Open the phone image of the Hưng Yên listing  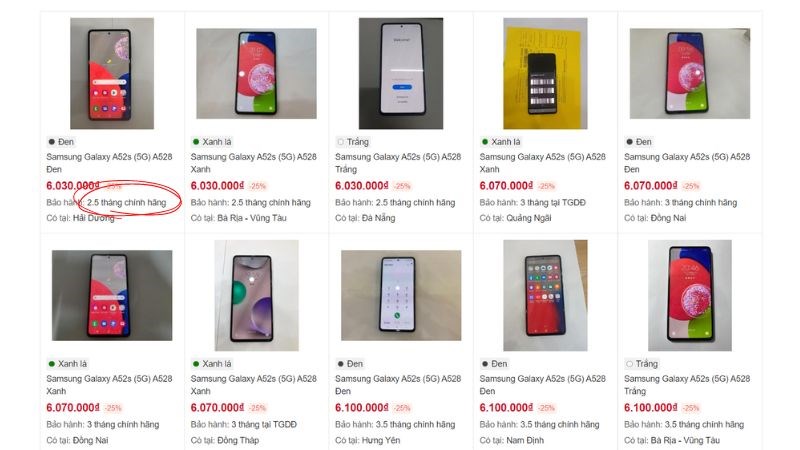coord(401,295)
